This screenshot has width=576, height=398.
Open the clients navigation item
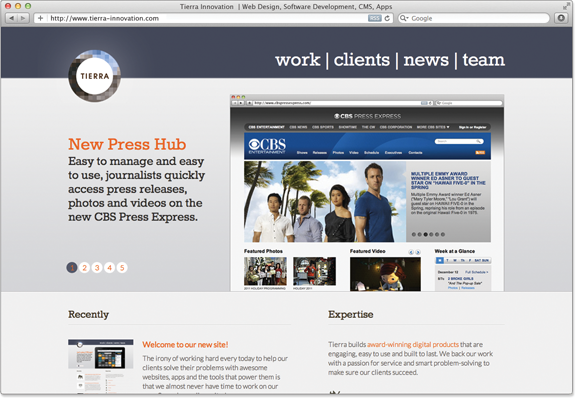click(x=362, y=60)
